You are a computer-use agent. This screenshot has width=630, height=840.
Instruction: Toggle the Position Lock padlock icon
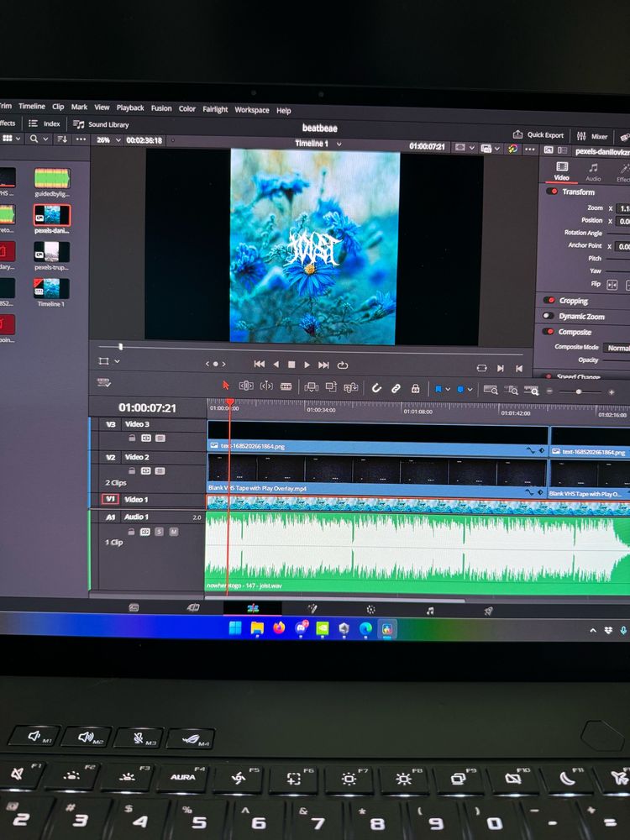click(415, 388)
